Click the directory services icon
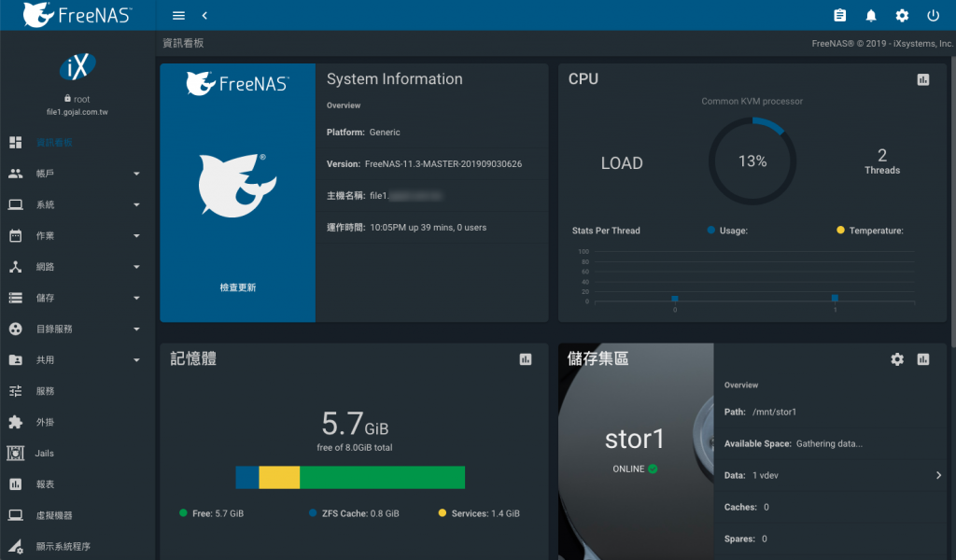Viewport: 956px width, 560px height. 15,329
